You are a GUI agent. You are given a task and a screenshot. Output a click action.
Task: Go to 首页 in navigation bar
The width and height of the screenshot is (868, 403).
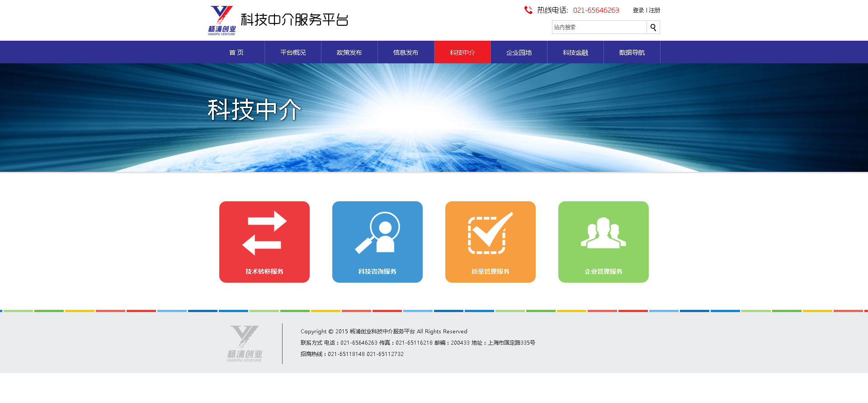[236, 52]
